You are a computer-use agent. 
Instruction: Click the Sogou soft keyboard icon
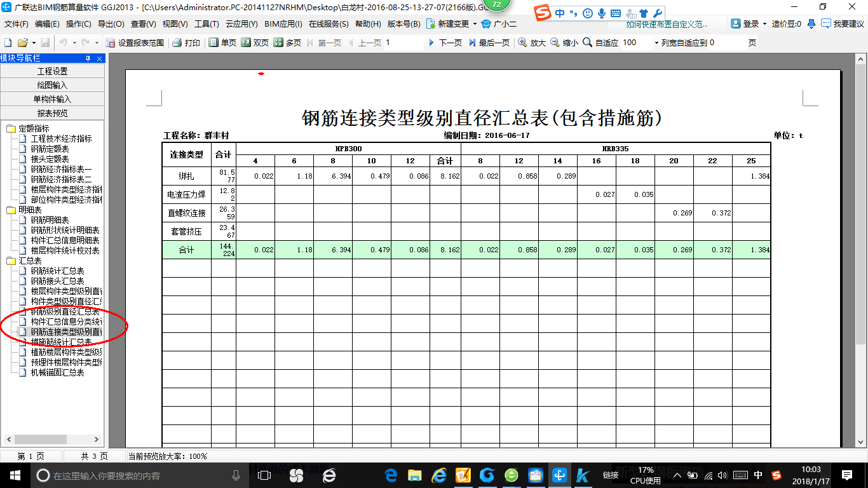(x=615, y=13)
